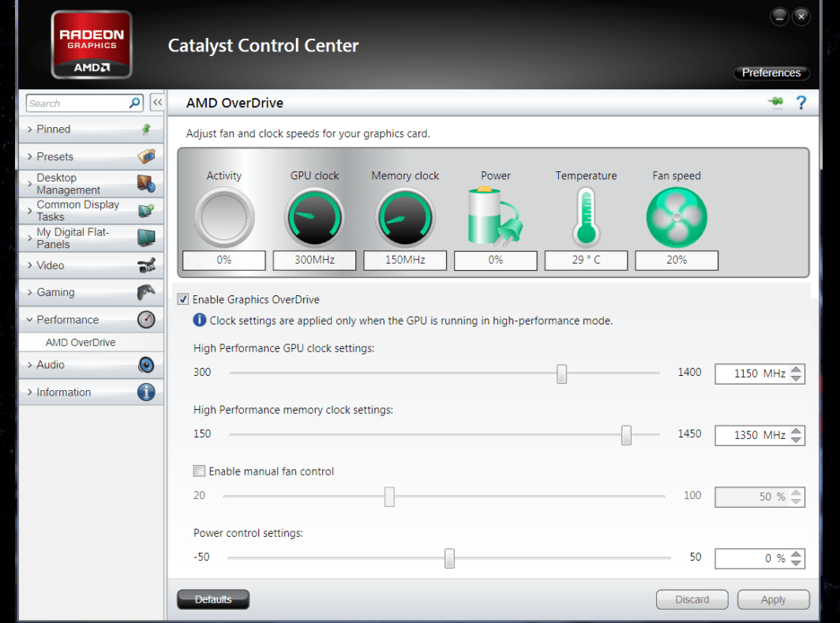Open the Preferences menu button

coord(771,73)
